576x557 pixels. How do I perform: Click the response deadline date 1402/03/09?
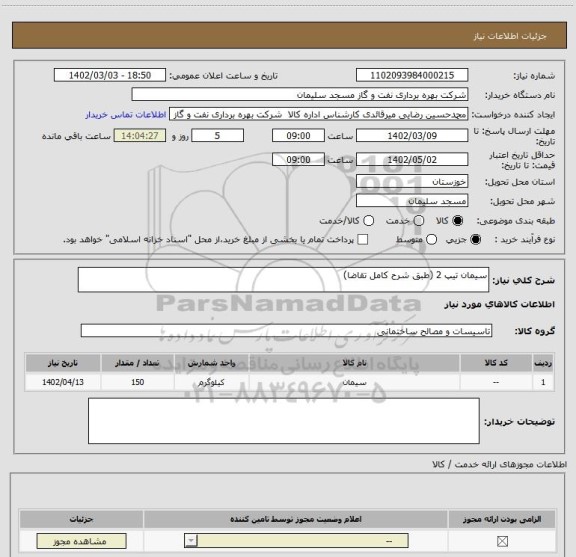[412, 136]
